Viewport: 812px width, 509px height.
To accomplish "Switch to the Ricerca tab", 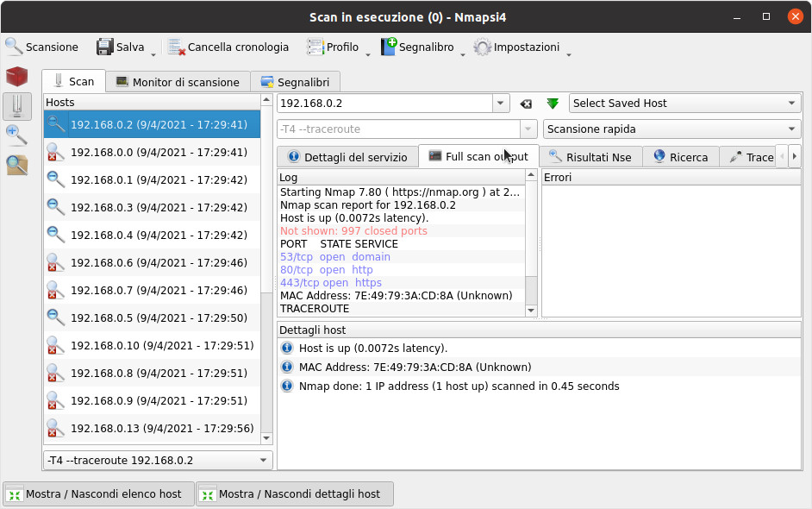I will [x=680, y=157].
